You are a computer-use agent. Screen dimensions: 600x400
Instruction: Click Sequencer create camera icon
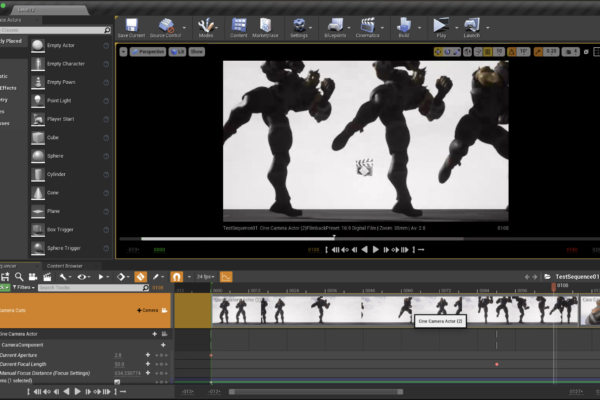[33, 277]
